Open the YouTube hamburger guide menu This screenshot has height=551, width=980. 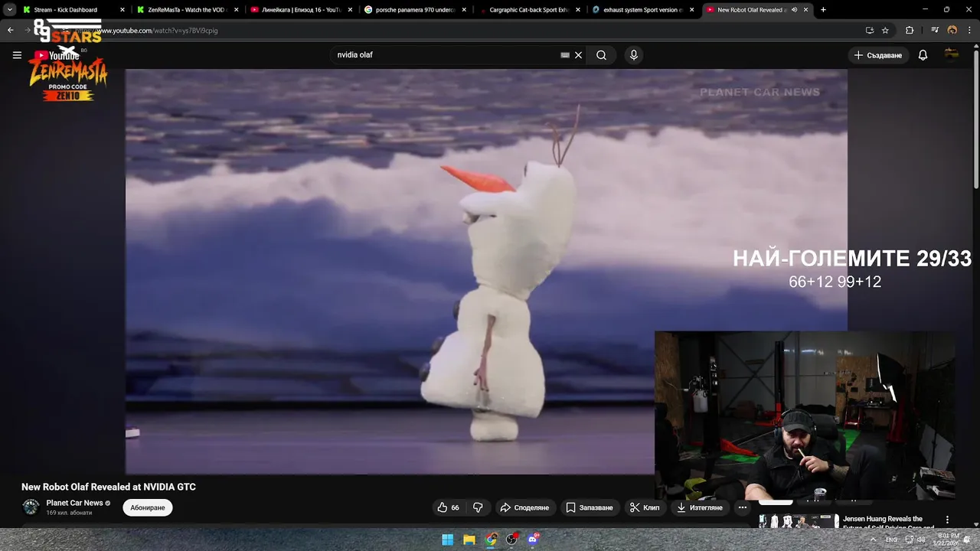pyautogui.click(x=17, y=55)
